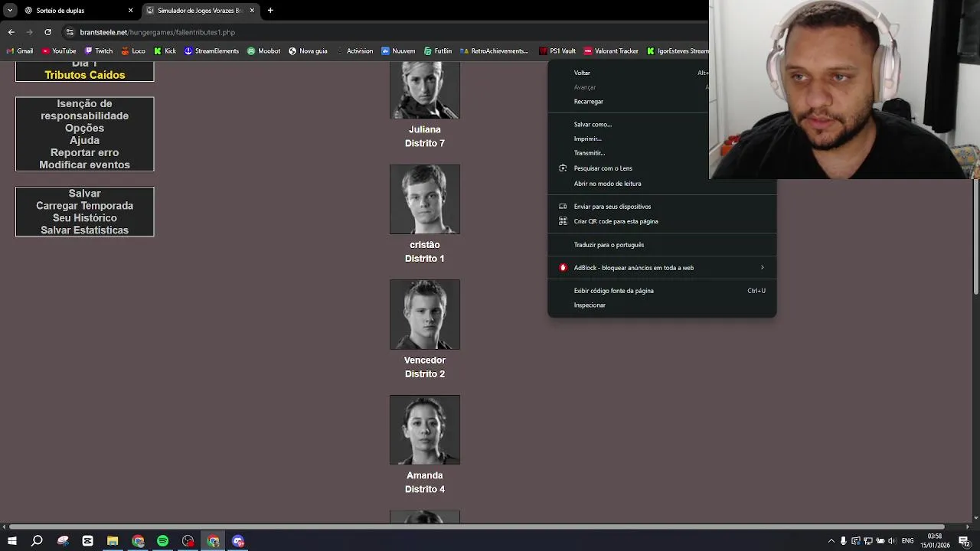Click Amanda's tribute portrait

click(x=425, y=430)
